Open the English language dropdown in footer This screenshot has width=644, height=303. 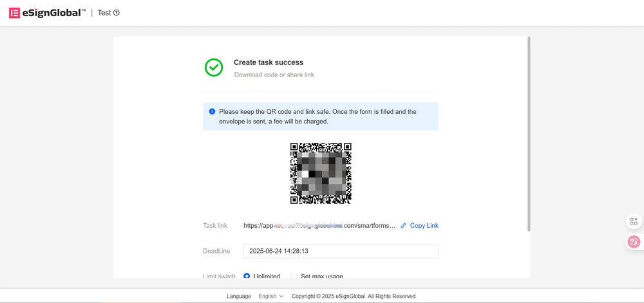[270, 297]
